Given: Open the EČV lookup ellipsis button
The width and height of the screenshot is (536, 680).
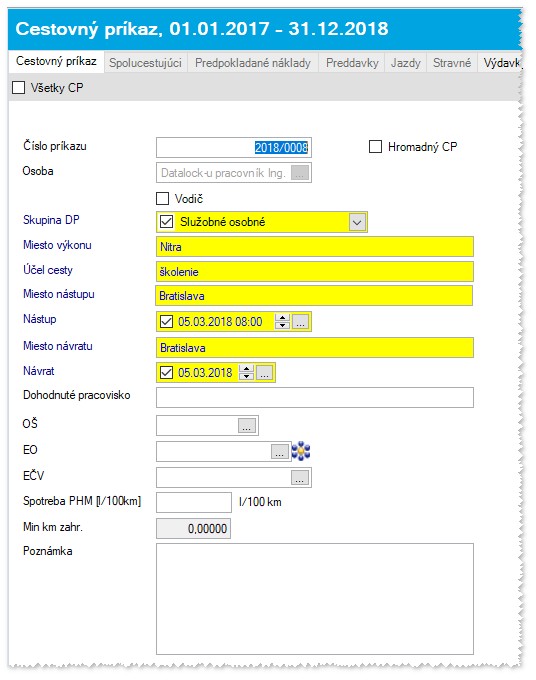Looking at the screenshot, I should 300,477.
